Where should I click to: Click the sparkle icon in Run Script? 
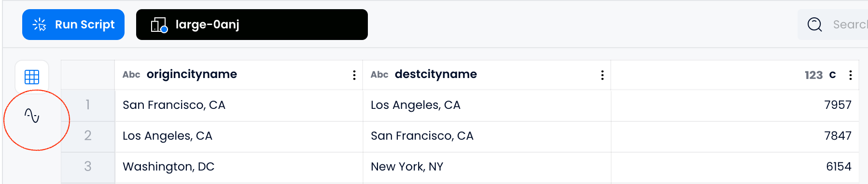click(39, 25)
